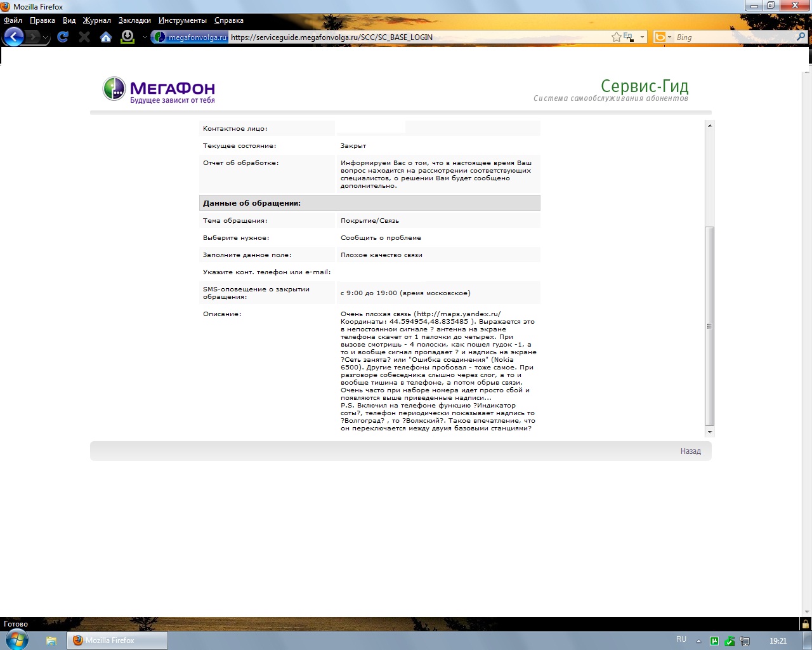Click the inner frame scrollbar up arrow
This screenshot has width=812, height=650.
pos(710,125)
